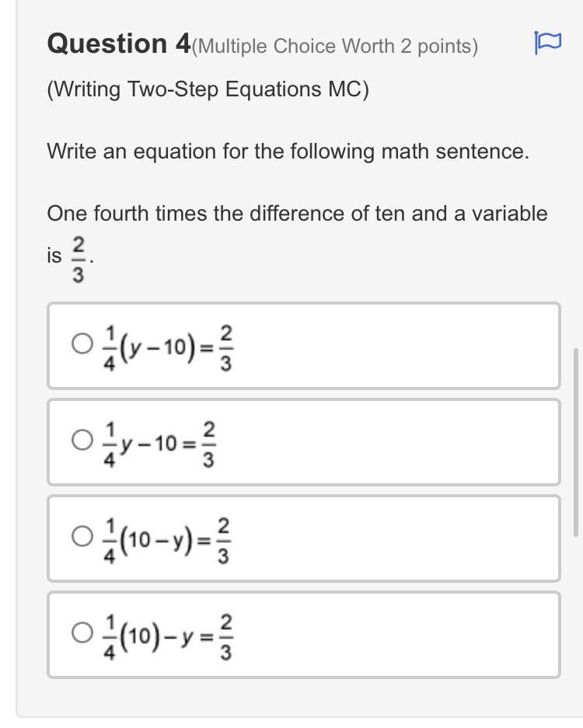Click the equation text ¼y − 10 = ⅔

tap(159, 444)
